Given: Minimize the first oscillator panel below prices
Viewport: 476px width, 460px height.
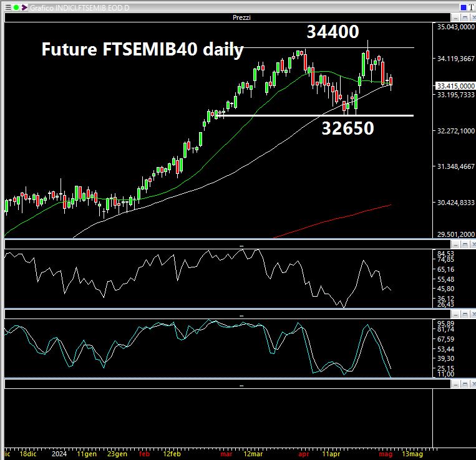Looking at the screenshot, I should [x=455, y=244].
